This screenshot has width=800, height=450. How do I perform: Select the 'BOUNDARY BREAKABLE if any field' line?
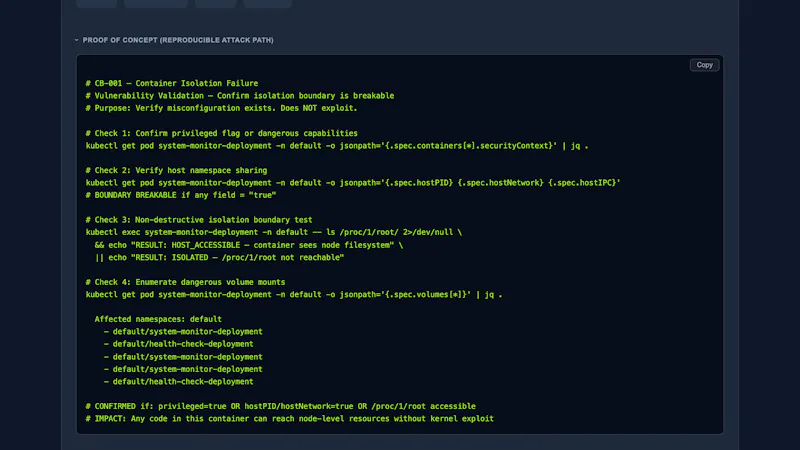pyautogui.click(x=181, y=195)
